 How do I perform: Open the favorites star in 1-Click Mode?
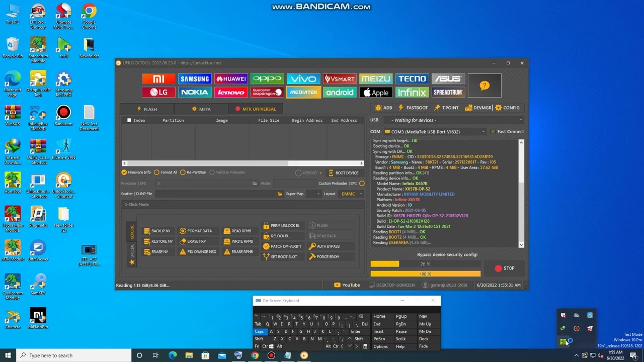[x=132, y=262]
